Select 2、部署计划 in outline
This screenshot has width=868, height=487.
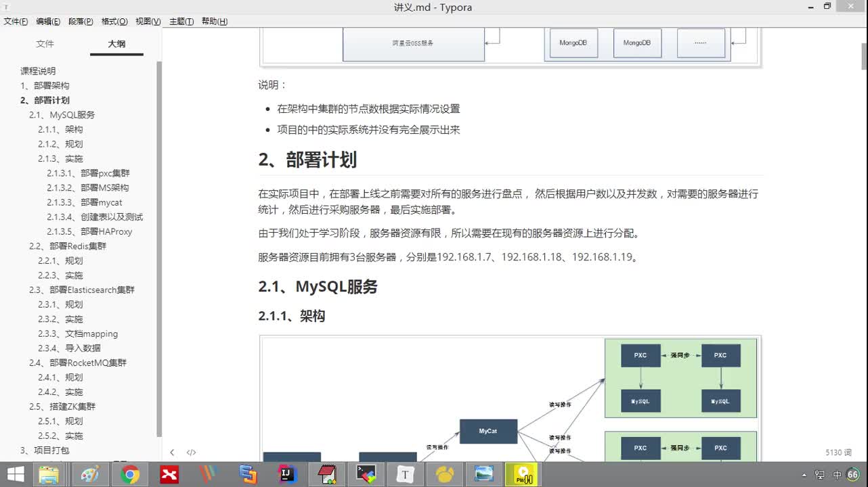click(45, 100)
